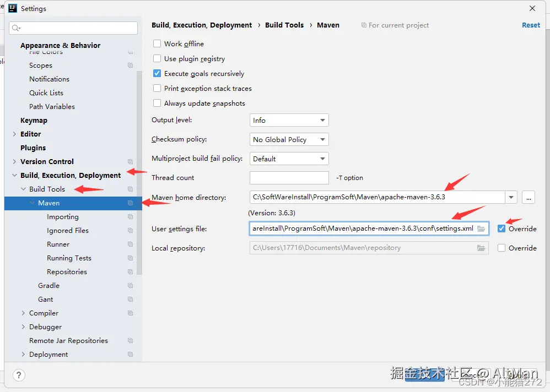550x392 pixels.
Task: Open the help question mark button
Action: tap(19, 375)
